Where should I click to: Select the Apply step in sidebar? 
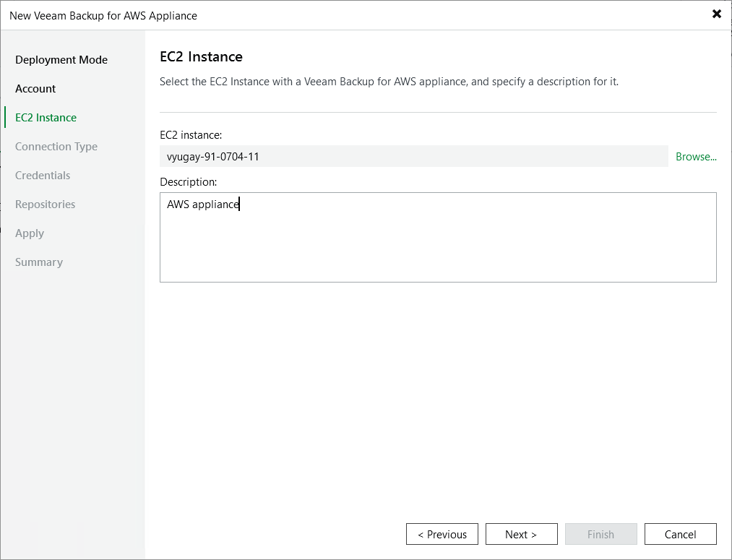[30, 233]
